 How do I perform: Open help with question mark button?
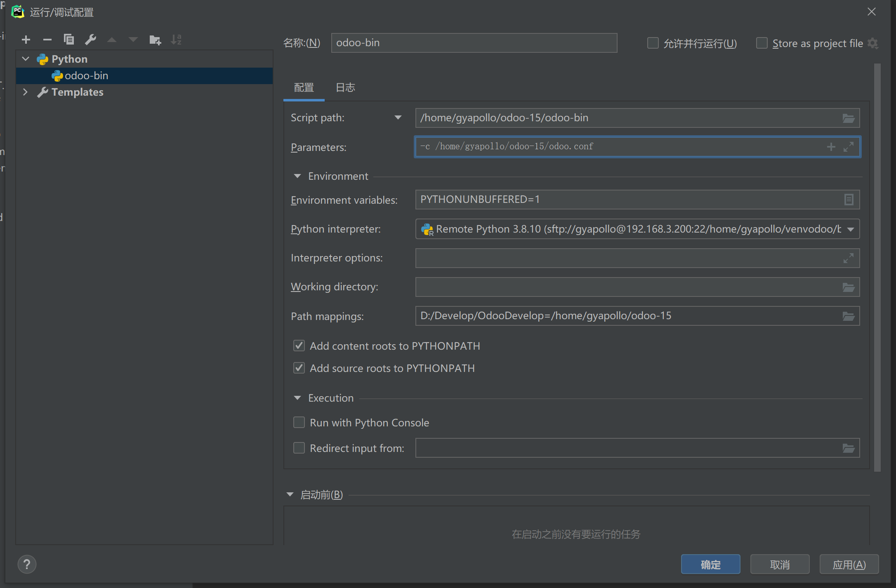click(x=27, y=564)
